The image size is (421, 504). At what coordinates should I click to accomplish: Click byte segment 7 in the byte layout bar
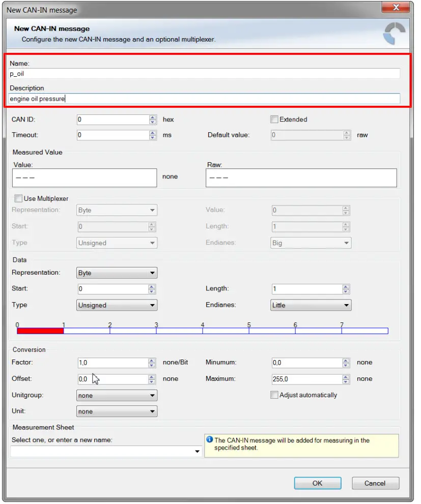point(364,331)
